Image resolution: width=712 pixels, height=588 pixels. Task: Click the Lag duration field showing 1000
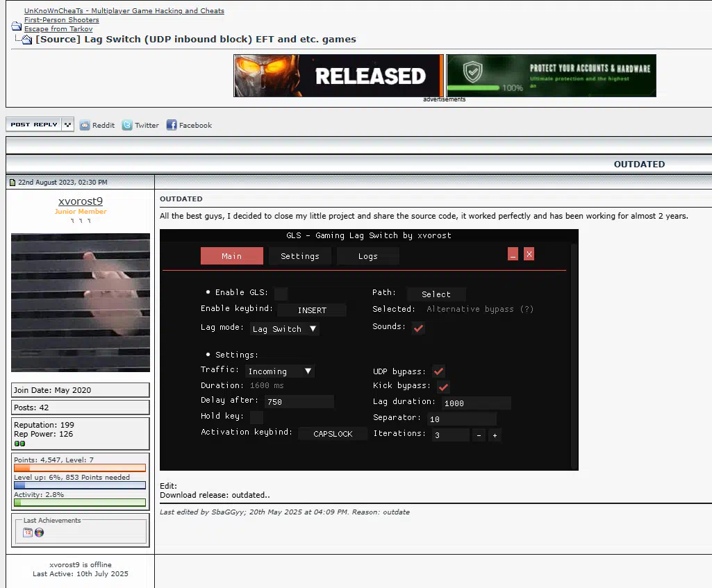[x=477, y=403]
